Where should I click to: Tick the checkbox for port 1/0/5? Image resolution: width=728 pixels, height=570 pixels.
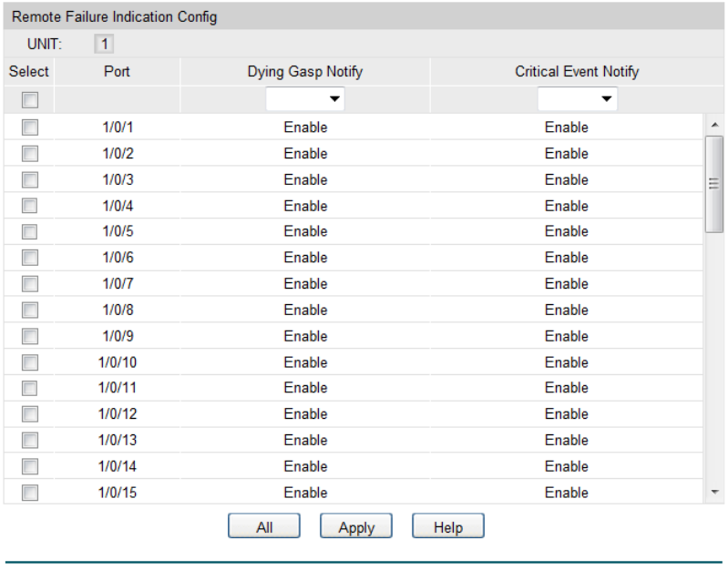[30, 232]
